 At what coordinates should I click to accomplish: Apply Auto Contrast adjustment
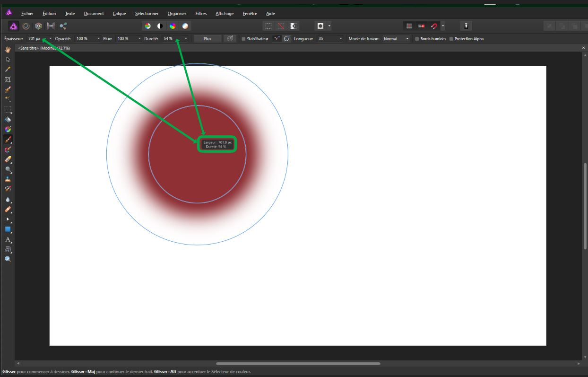pyautogui.click(x=160, y=26)
